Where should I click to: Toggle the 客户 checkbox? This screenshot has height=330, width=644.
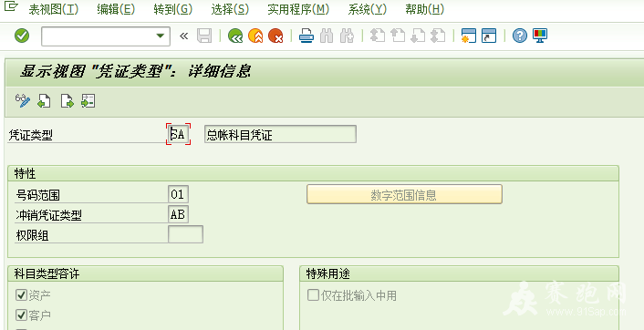21,315
